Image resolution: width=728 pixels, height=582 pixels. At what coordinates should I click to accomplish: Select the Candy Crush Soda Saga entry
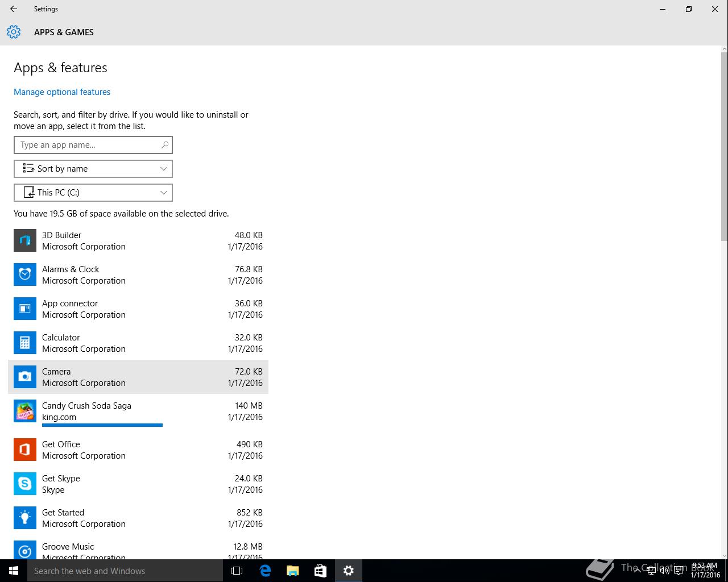pyautogui.click(x=138, y=413)
